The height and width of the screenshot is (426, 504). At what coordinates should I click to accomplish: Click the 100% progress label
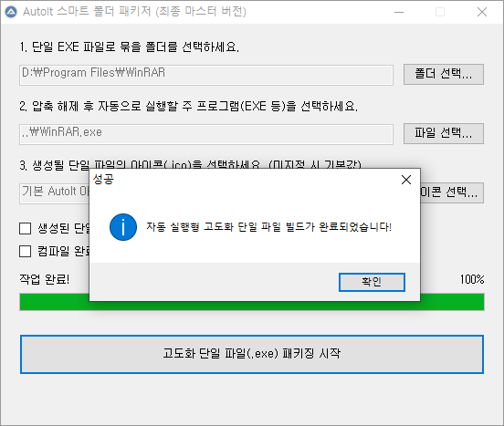472,279
